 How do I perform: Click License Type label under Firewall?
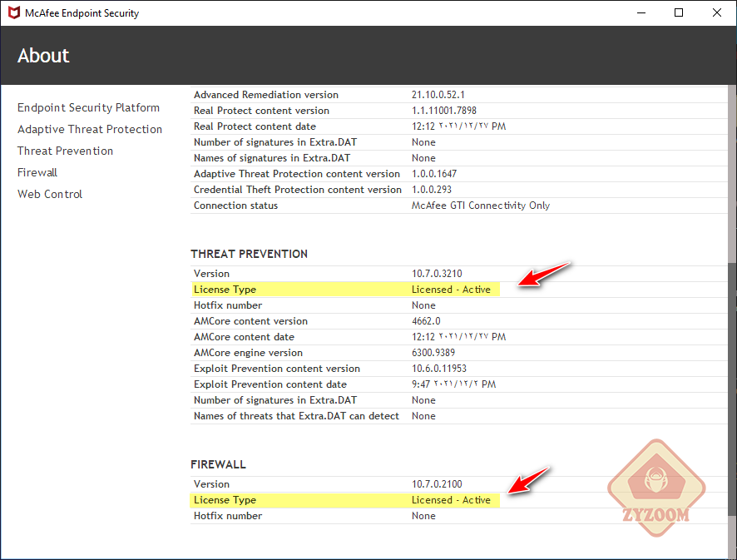(225, 500)
